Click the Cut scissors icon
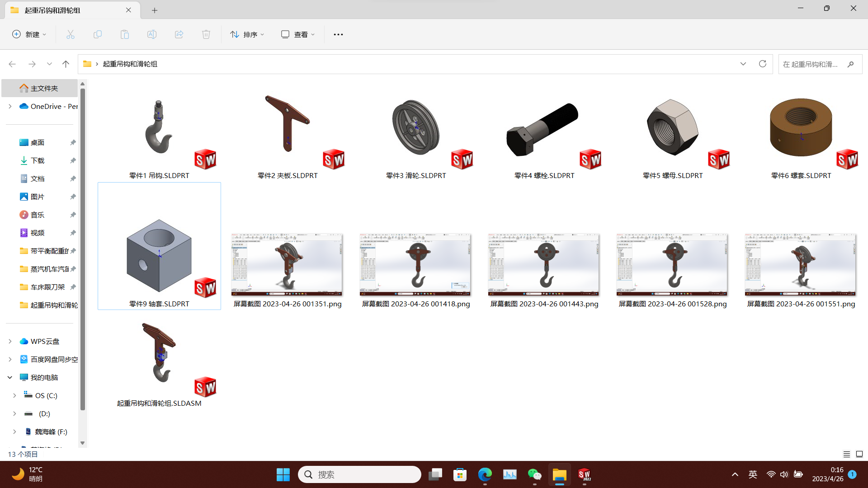 tap(71, 34)
